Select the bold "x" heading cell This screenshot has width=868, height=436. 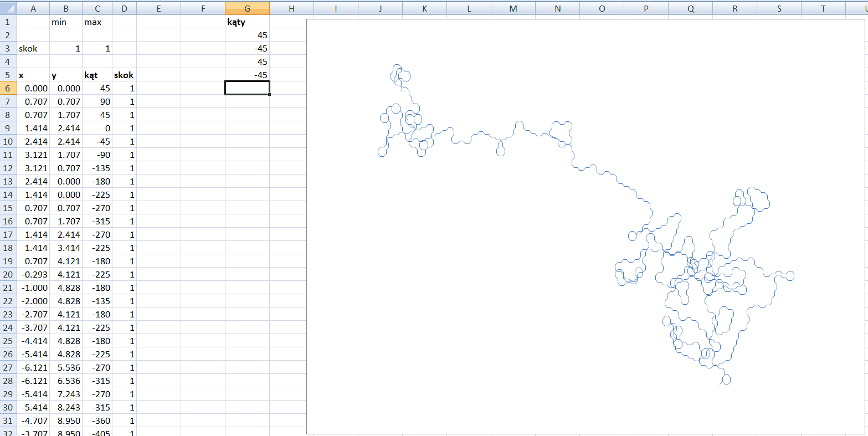pos(33,75)
